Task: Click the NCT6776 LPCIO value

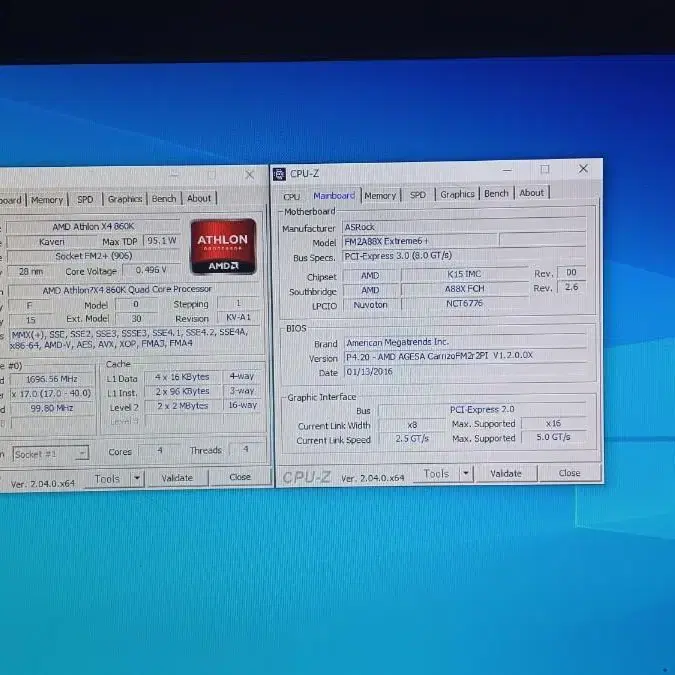Action: [x=464, y=303]
